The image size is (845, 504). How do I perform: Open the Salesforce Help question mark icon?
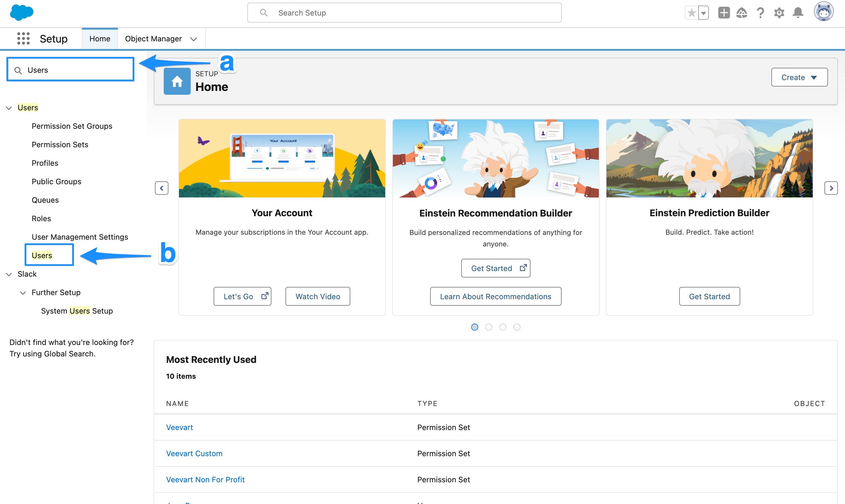(x=760, y=13)
